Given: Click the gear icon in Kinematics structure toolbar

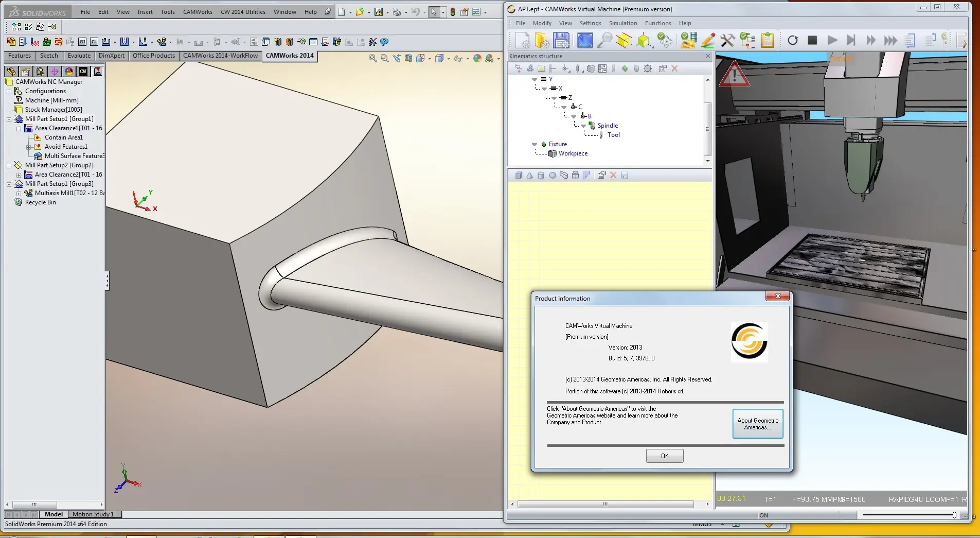Looking at the screenshot, I should (648, 68).
